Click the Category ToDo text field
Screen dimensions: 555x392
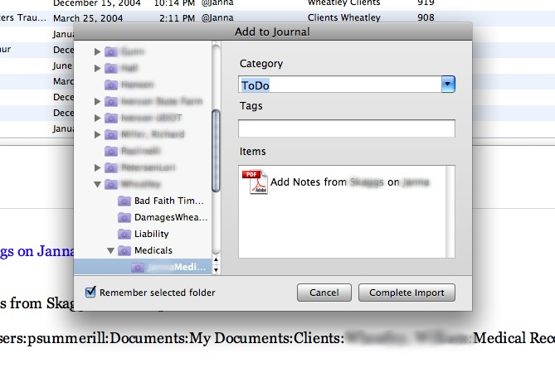click(x=340, y=85)
